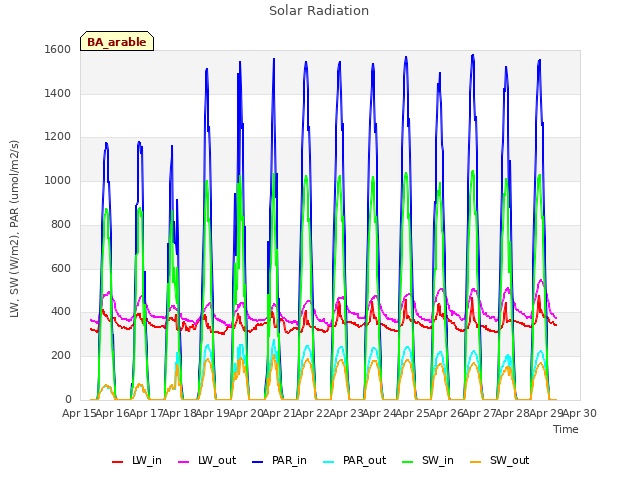The height and width of the screenshot is (480, 640).
Task: Click the SW_in legend label
Action: [x=438, y=460]
